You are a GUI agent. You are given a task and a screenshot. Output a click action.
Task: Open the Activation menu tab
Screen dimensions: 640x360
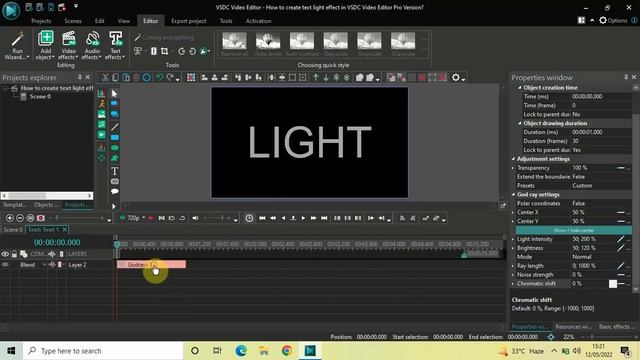click(258, 21)
